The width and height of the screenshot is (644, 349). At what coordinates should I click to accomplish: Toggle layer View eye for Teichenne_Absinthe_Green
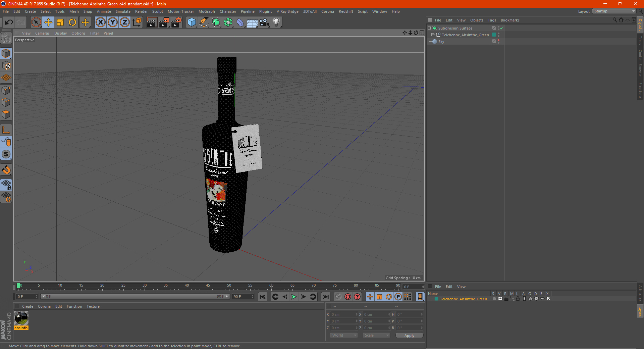pyautogui.click(x=500, y=299)
